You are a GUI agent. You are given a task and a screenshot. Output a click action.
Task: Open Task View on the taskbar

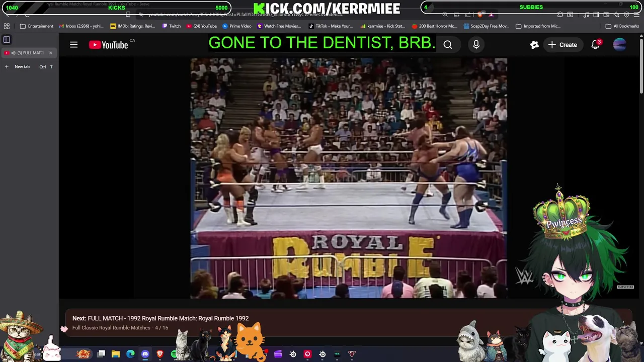pos(101,354)
